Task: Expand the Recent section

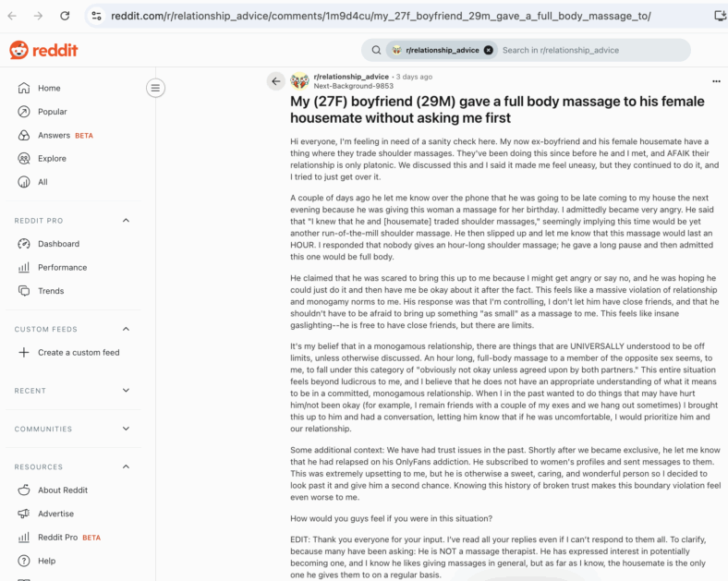Action: click(x=126, y=391)
